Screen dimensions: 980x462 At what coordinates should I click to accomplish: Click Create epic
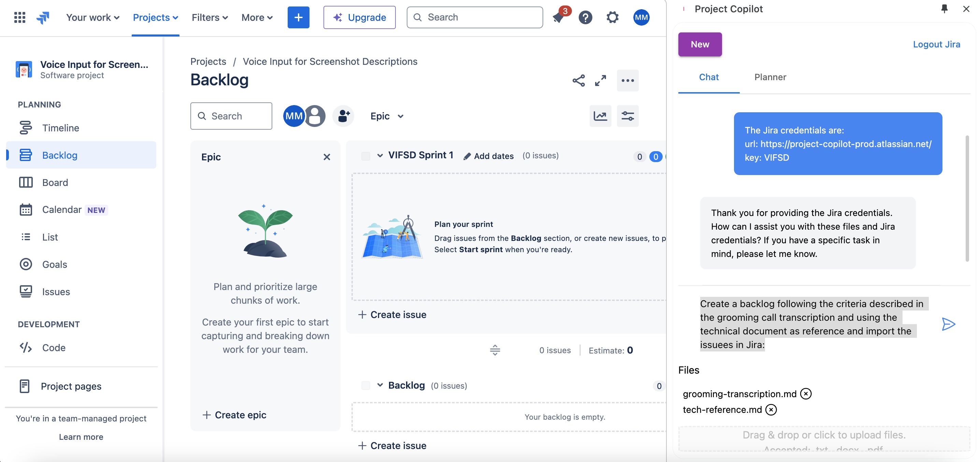tap(234, 415)
